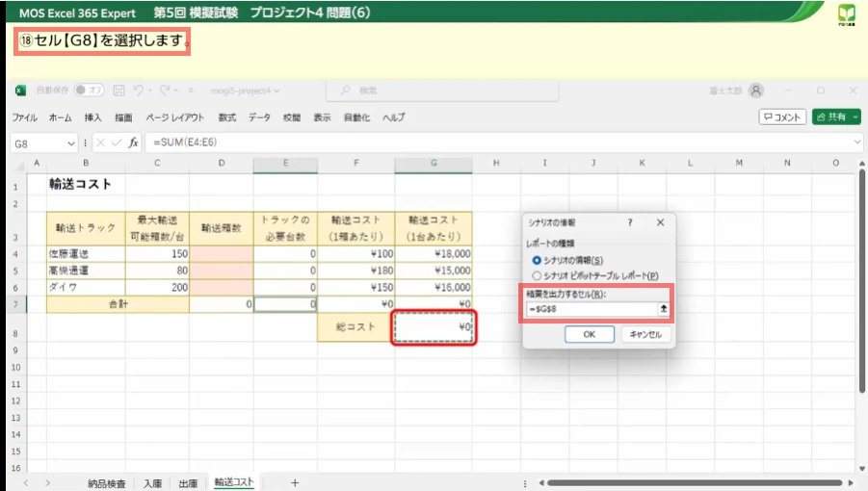868x491 pixels.
Task: Click the dialog help question mark
Action: coord(630,222)
